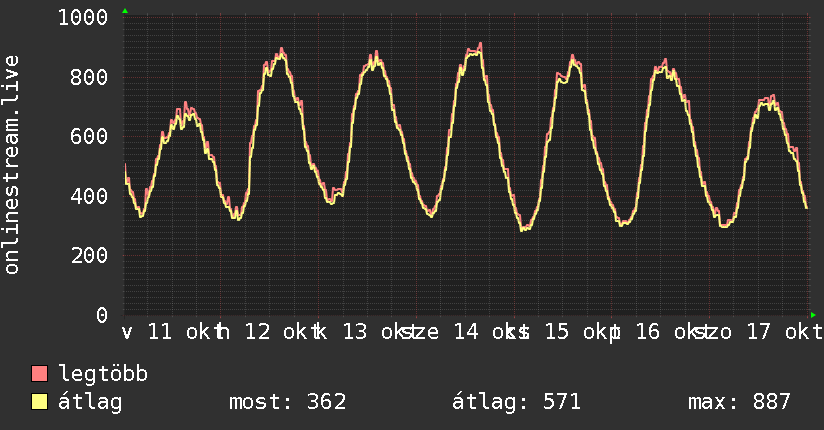Viewport: 824px width, 430px height.
Task: Click the most: 362 value
Action: tap(287, 402)
